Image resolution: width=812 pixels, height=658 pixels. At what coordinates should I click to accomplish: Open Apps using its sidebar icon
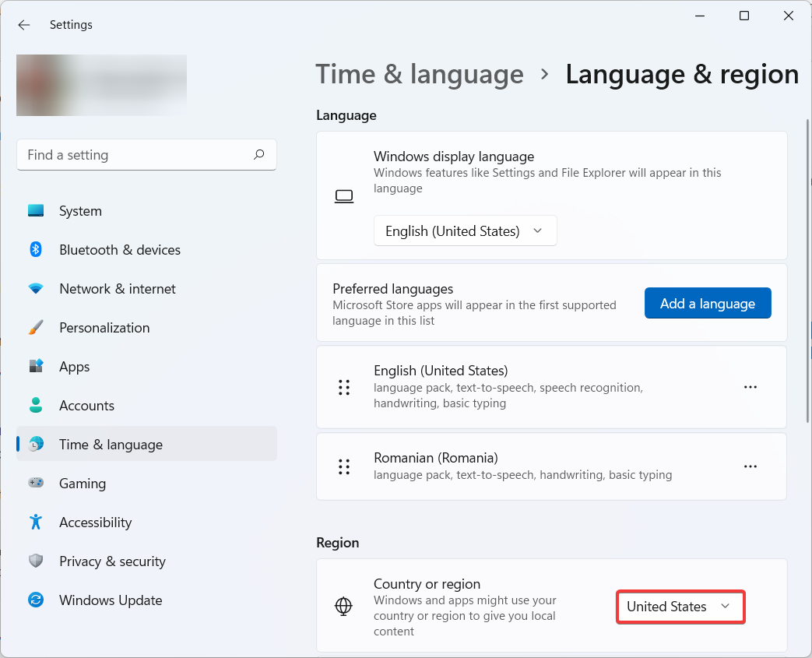[36, 367]
